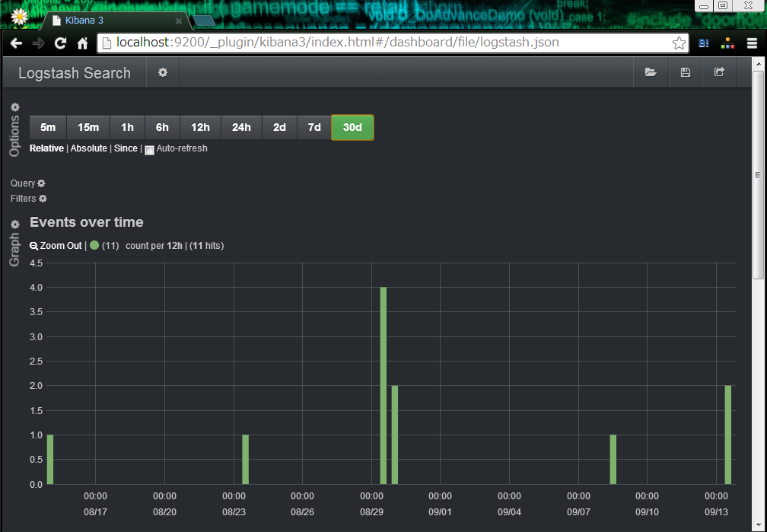Click the green series color dot
This screenshot has height=532, width=767.
[94, 245]
